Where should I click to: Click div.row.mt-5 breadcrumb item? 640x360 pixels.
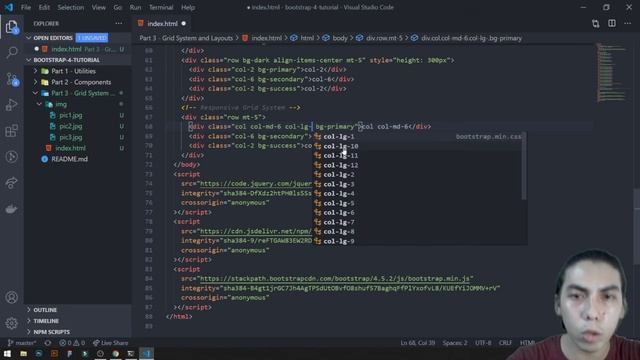point(384,38)
